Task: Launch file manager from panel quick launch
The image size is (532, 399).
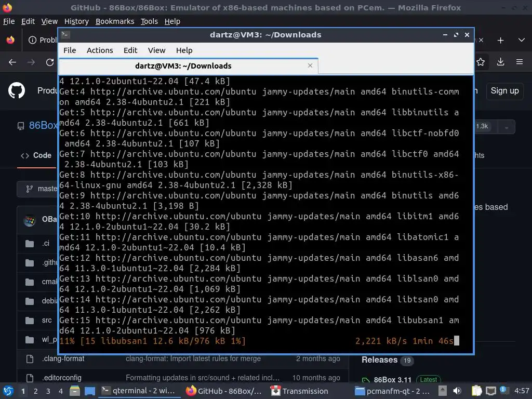Action: tap(75, 391)
